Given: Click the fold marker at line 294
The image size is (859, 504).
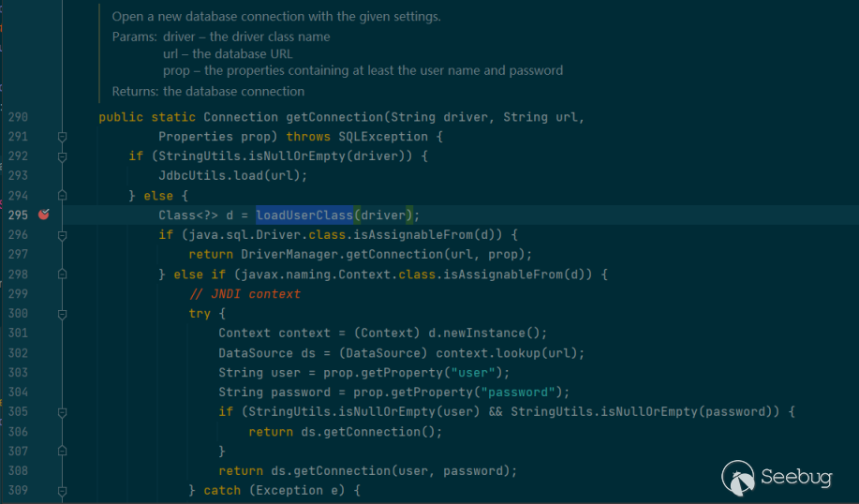Looking at the screenshot, I should pos(63,196).
